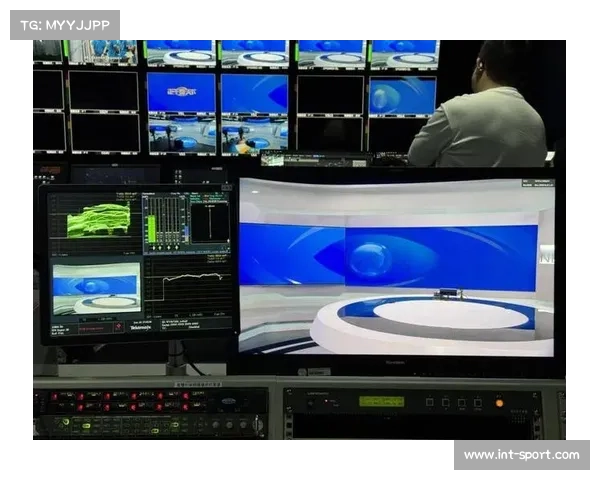
Task: Open the www.int-sport.com watermark link
Action: tap(521, 455)
